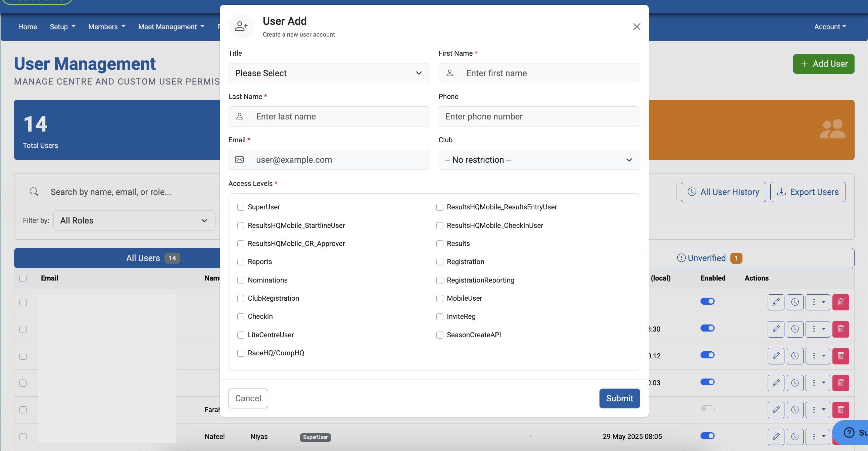The image size is (868, 451).
Task: Tick the SuperUser access level checkbox
Action: point(241,207)
